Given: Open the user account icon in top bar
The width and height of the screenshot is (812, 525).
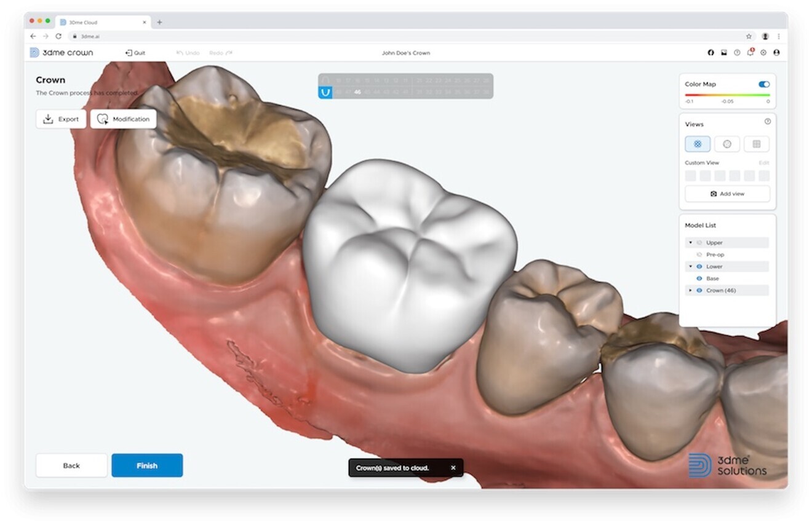Looking at the screenshot, I should pyautogui.click(x=776, y=52).
